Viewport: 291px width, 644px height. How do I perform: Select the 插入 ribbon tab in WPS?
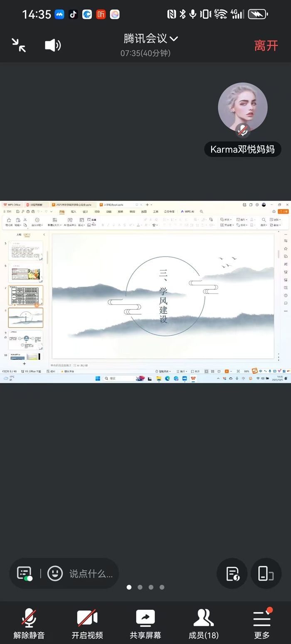(x=74, y=212)
